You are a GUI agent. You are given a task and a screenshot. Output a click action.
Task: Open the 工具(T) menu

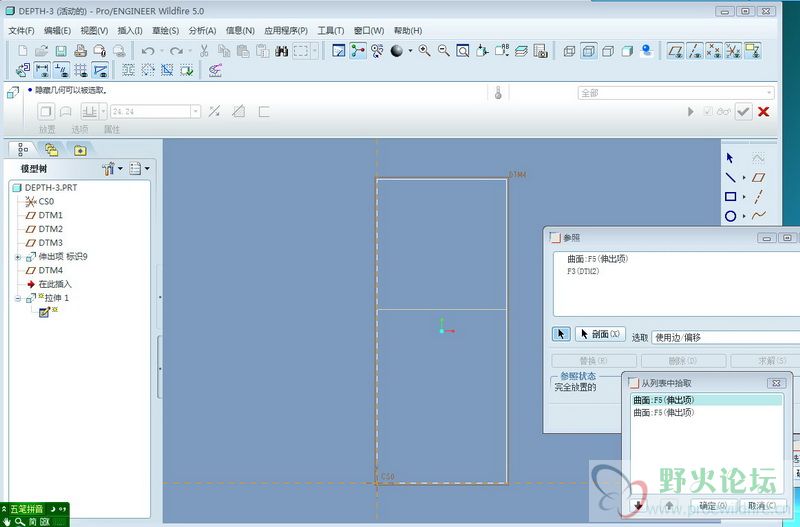point(331,31)
